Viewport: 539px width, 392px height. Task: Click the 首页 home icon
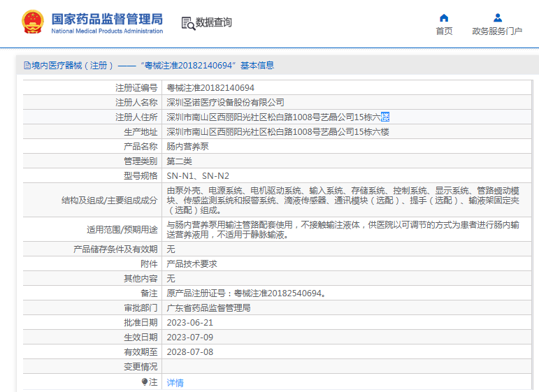(x=444, y=18)
